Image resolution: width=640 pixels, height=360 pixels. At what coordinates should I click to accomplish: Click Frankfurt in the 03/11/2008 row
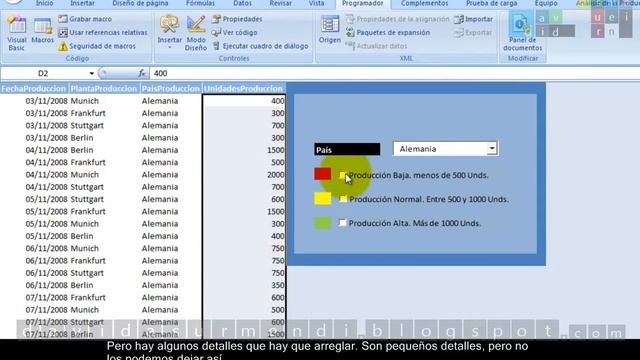point(88,113)
